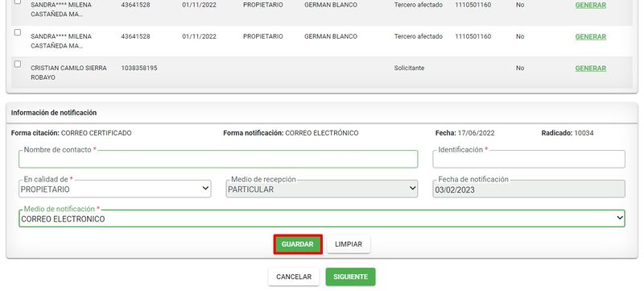The height and width of the screenshot is (291, 644).
Task: Click SIGUIENTE button
Action: coord(350,277)
